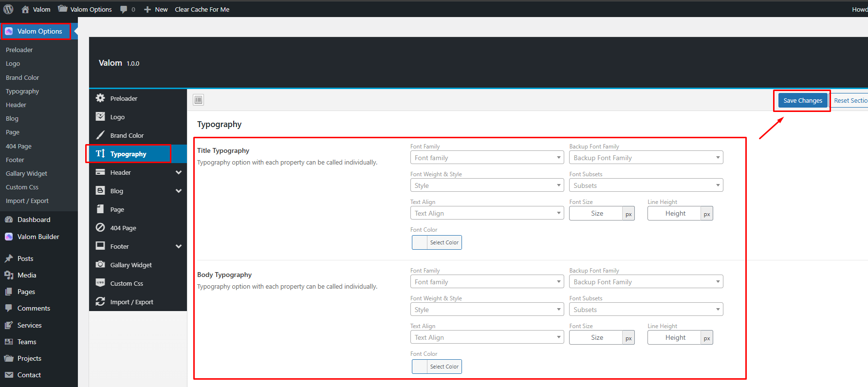Click the 404 Page blocked icon
The width and height of the screenshot is (868, 387).
(100, 228)
